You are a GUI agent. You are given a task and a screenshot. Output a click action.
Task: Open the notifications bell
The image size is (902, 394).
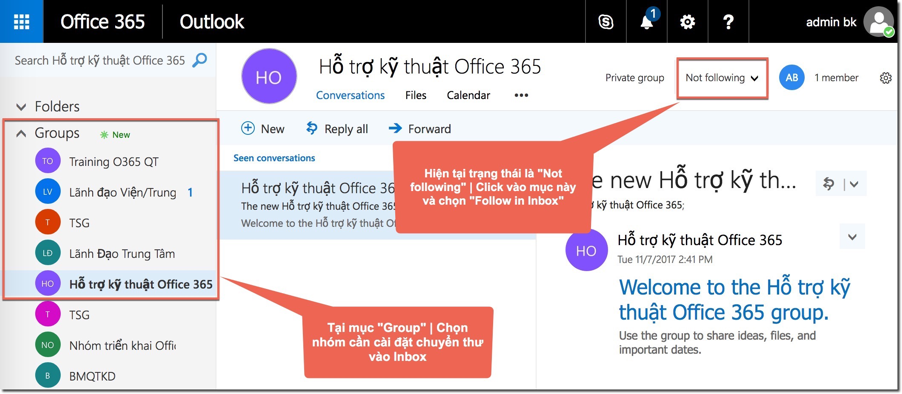(647, 22)
